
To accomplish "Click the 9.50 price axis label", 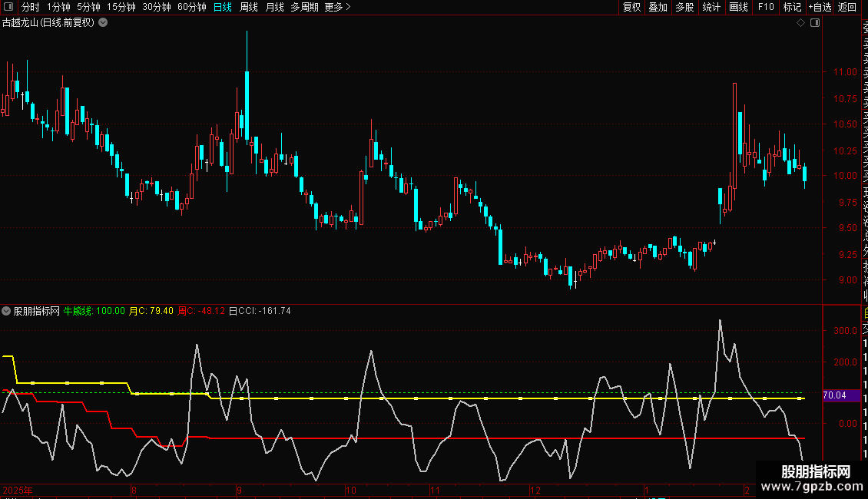I will (847, 228).
